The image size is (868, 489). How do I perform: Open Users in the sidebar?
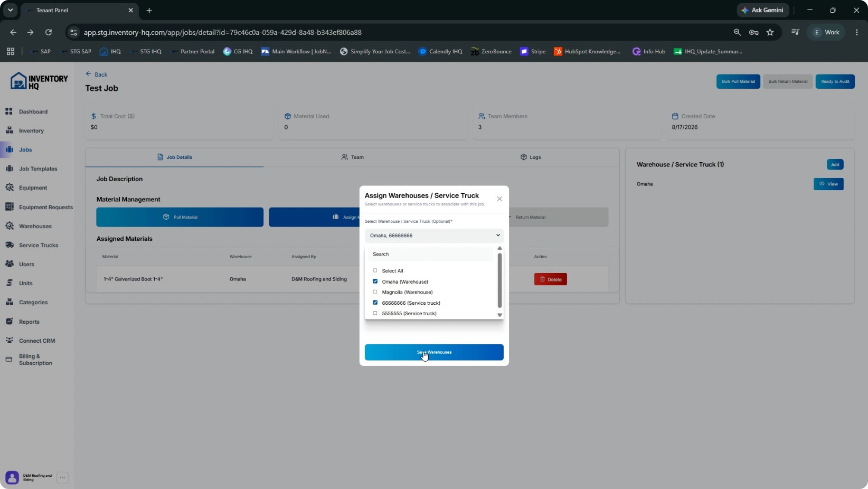tap(26, 264)
